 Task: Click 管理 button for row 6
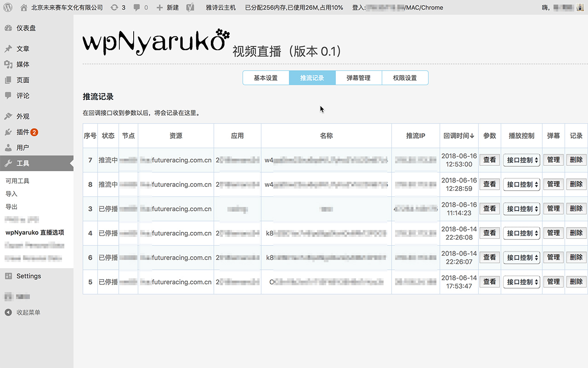pos(554,257)
